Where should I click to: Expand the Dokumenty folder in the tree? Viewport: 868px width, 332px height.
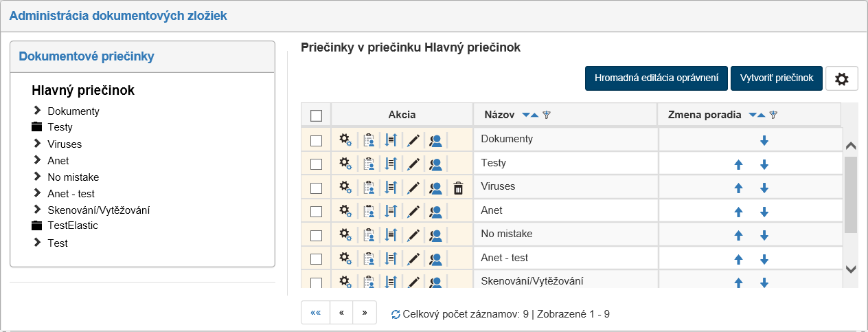pyautogui.click(x=37, y=111)
